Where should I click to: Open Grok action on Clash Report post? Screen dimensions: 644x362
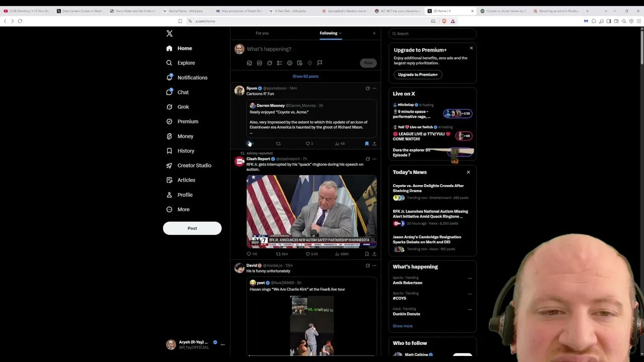click(x=367, y=159)
